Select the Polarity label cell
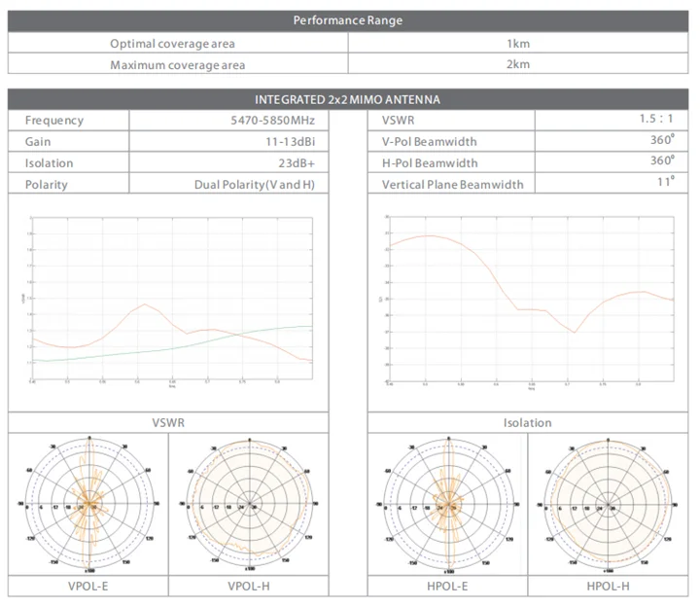Viewport: 700px width, 607px height. pos(68,185)
